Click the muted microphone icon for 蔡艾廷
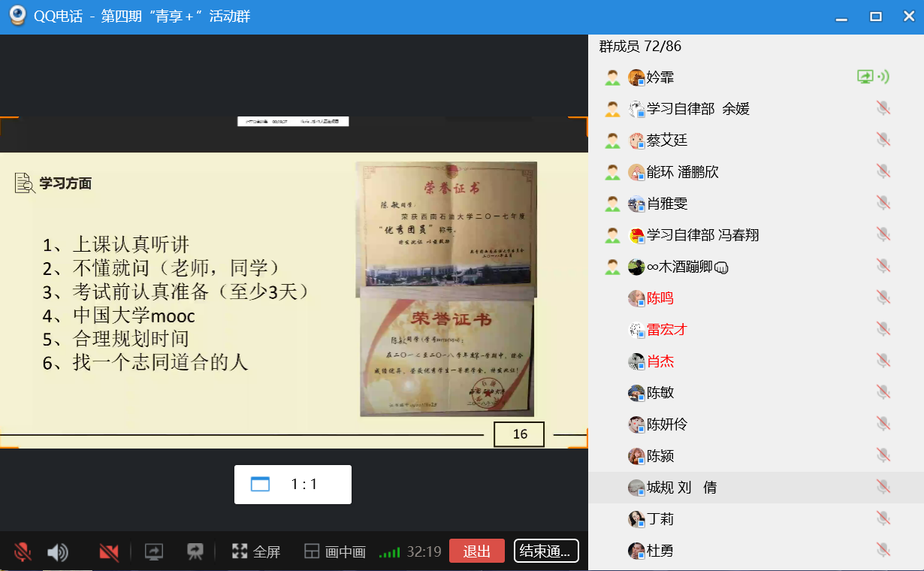This screenshot has height=571, width=924. (x=883, y=140)
